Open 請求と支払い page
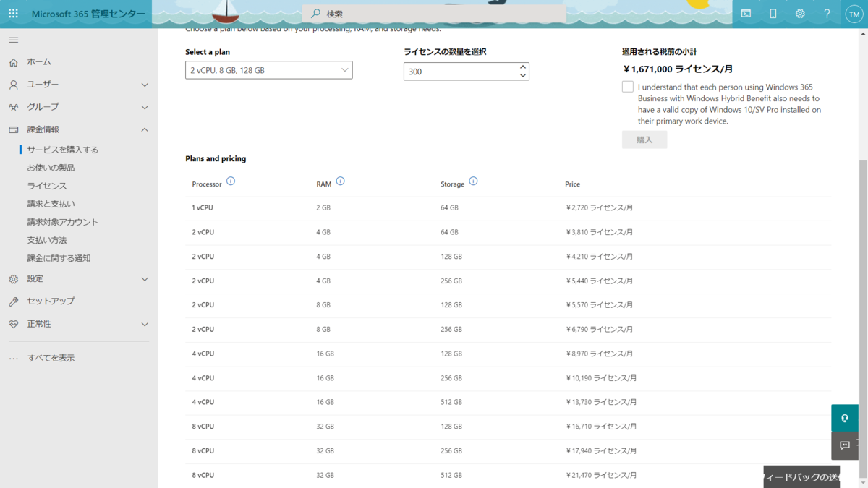 tap(51, 204)
